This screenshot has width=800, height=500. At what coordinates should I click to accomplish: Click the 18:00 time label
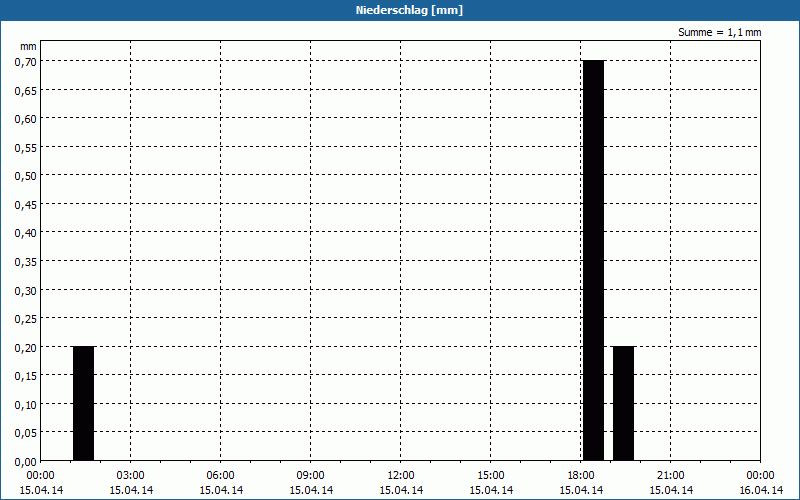pyautogui.click(x=581, y=476)
